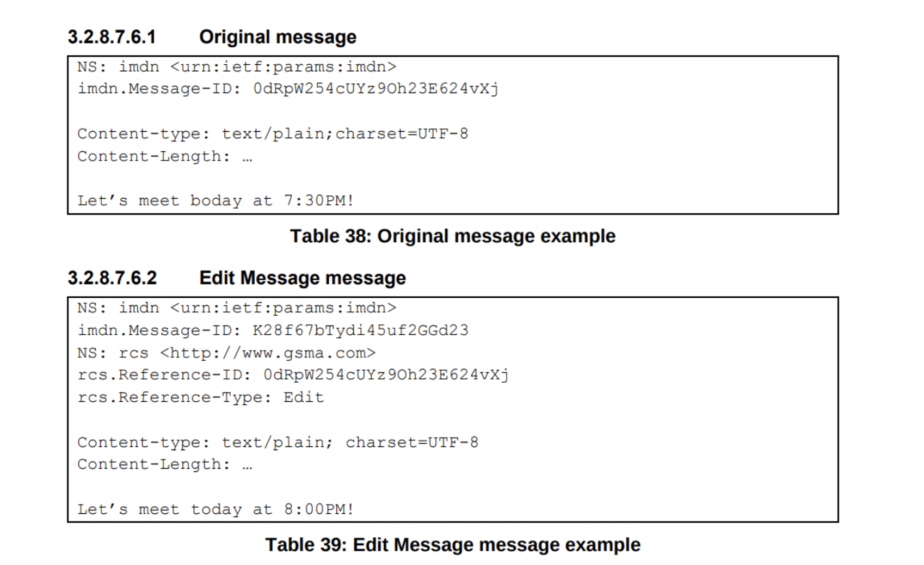The height and width of the screenshot is (565, 924).
Task: Click the section number 3.2.8.7.6.1
Action: (x=112, y=37)
